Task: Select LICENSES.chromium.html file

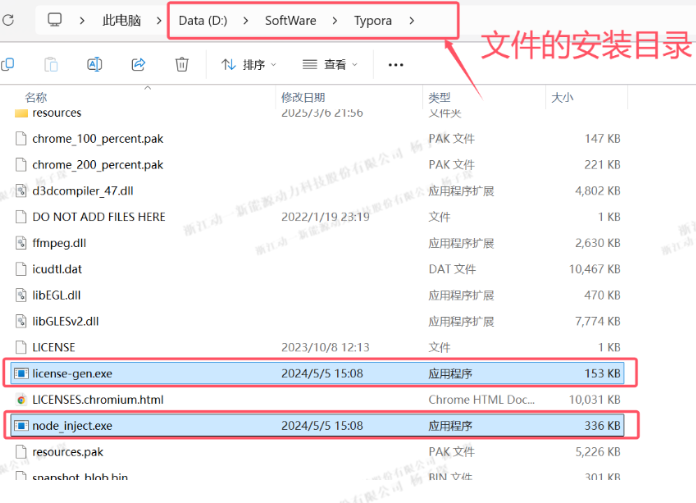Action: point(98,400)
